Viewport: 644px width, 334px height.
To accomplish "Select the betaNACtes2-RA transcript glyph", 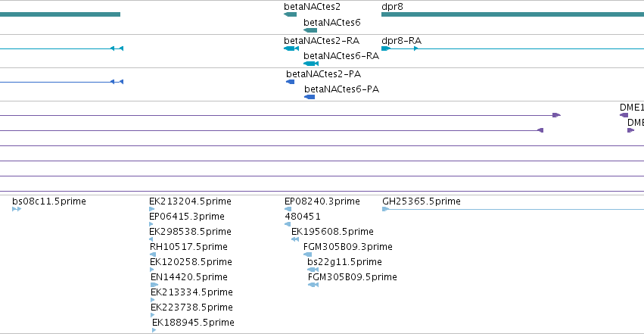I will (291, 48).
